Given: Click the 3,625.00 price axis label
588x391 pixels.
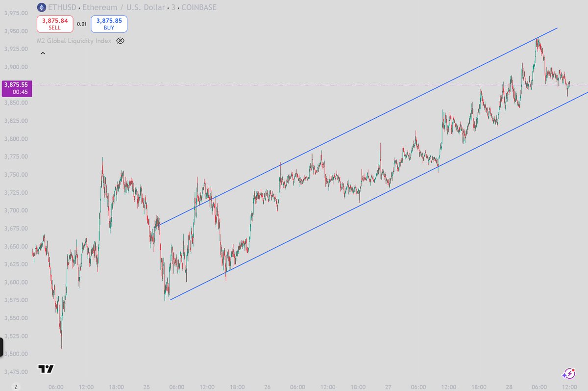Looking at the screenshot, I should [16, 264].
